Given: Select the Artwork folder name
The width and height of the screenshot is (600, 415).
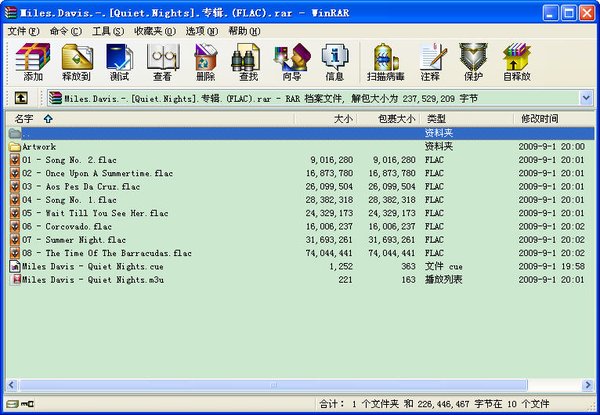Looking at the screenshot, I should 39,146.
